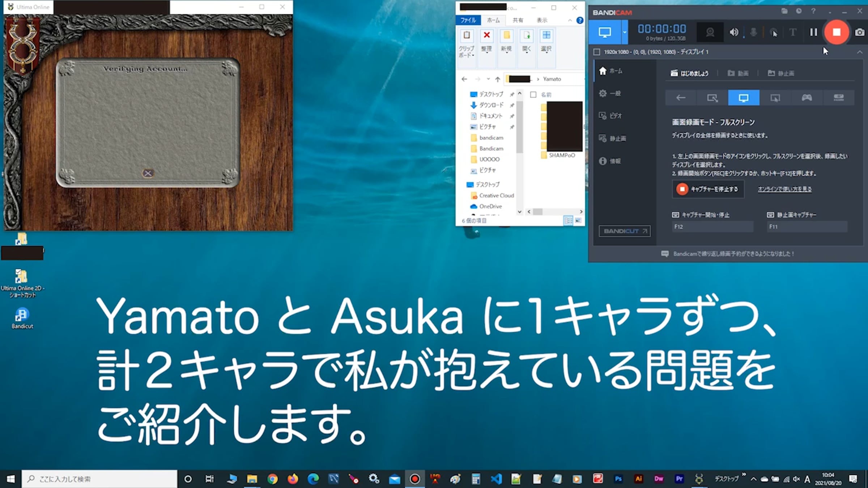
Task: Cancel the Verifying Account dialog in Ultima Online
Action: [148, 173]
